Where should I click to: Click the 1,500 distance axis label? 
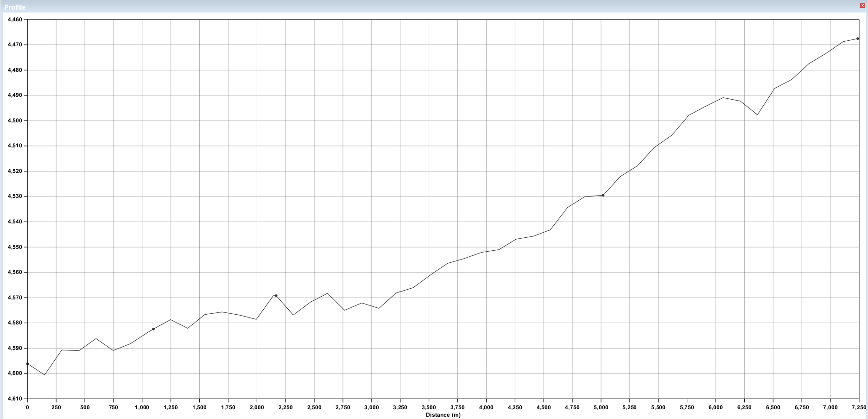[199, 407]
